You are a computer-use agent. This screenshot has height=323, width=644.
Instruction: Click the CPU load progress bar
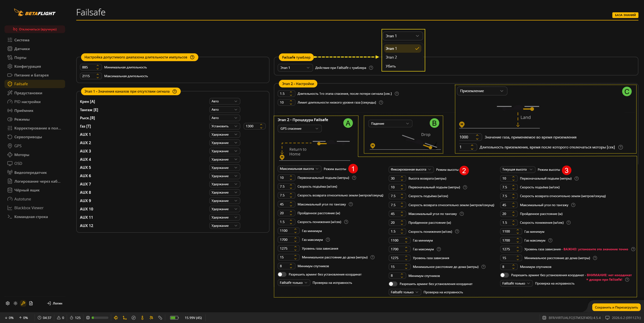(x=100, y=318)
